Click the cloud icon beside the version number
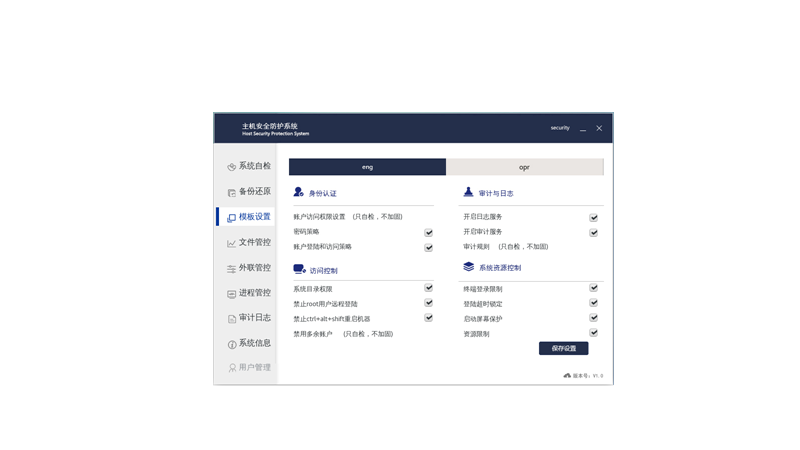The image size is (800, 450). pos(567,376)
